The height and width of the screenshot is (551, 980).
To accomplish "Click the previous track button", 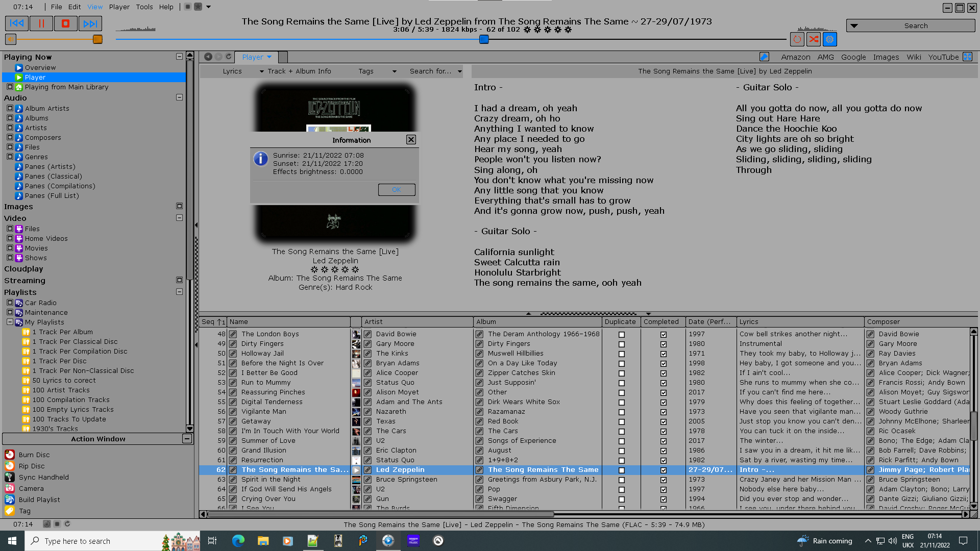I will coord(17,23).
